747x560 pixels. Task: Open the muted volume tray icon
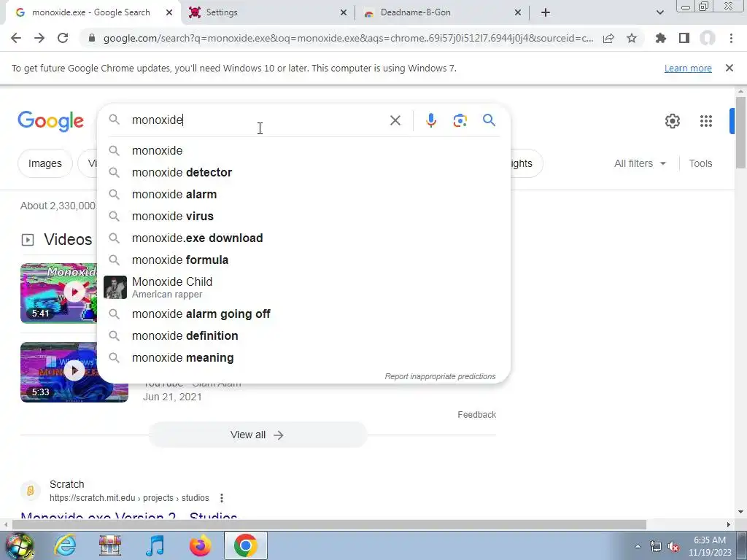coord(673,547)
